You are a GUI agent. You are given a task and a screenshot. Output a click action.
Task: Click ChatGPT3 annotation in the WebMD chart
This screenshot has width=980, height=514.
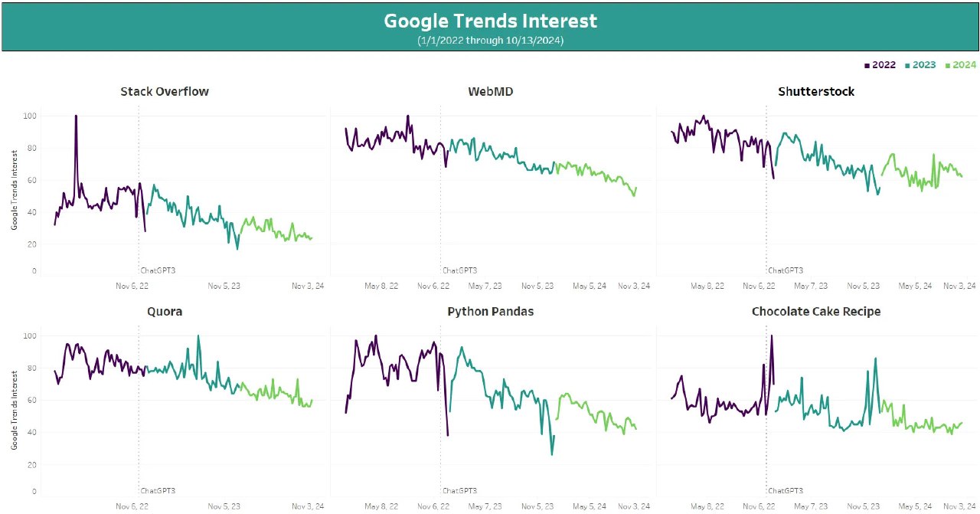[x=460, y=270]
